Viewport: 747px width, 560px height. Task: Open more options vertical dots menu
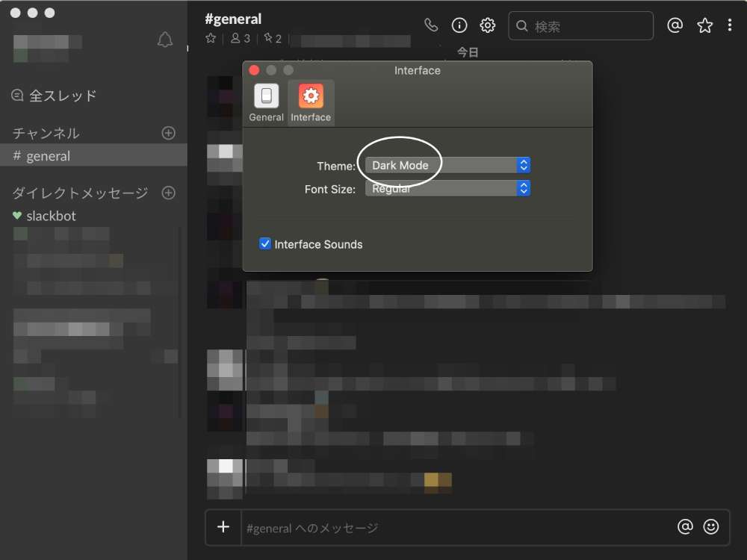click(x=729, y=25)
